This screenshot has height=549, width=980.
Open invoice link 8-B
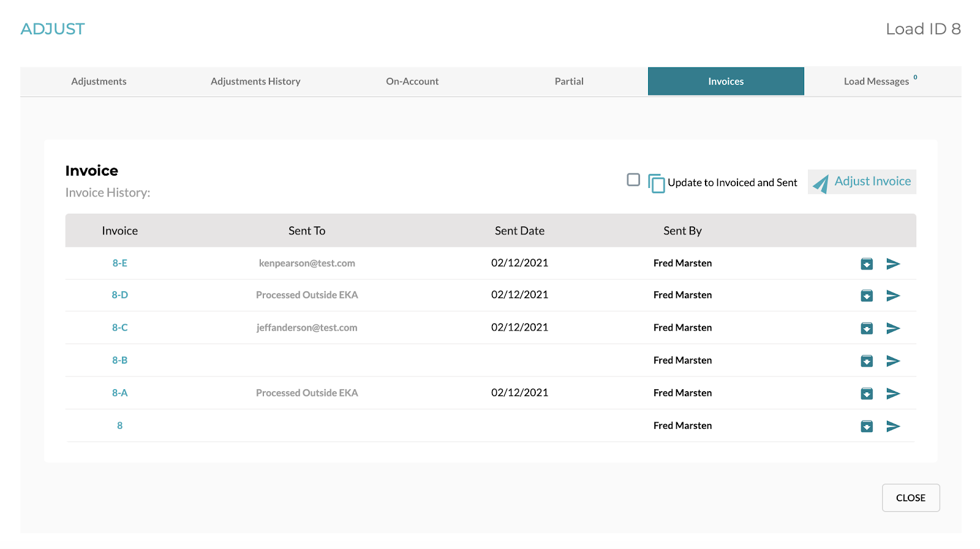pos(119,360)
